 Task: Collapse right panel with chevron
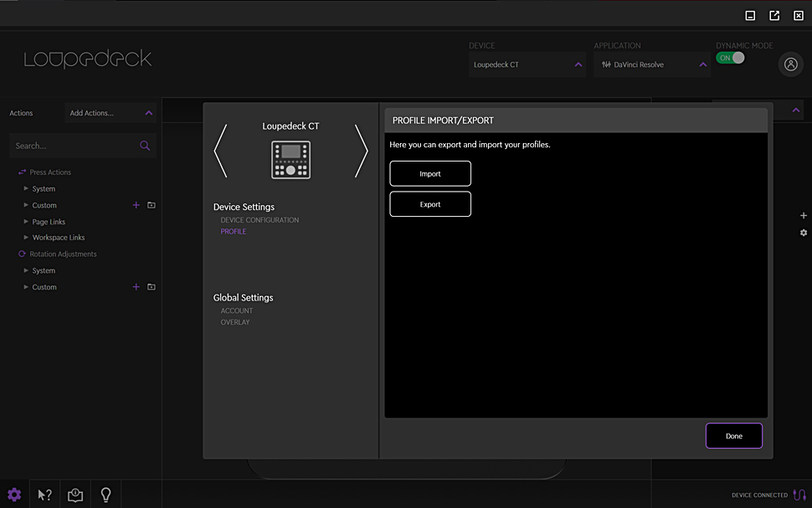click(x=796, y=110)
